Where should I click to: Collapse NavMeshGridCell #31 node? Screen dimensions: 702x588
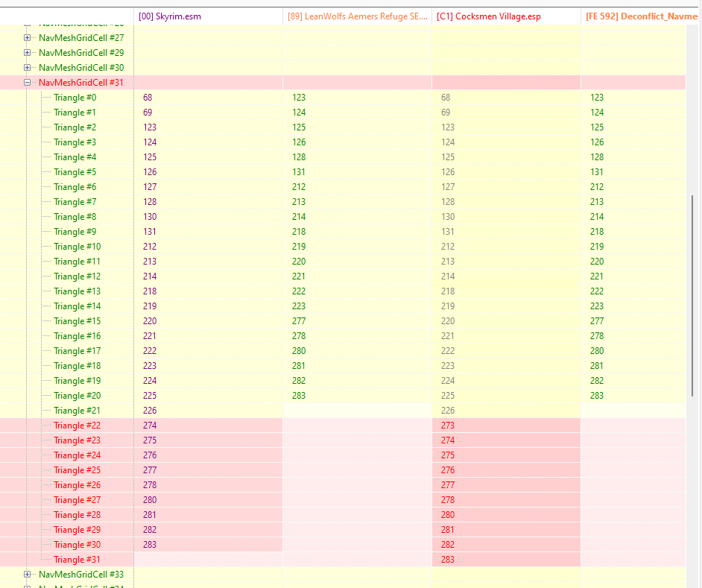click(28, 83)
